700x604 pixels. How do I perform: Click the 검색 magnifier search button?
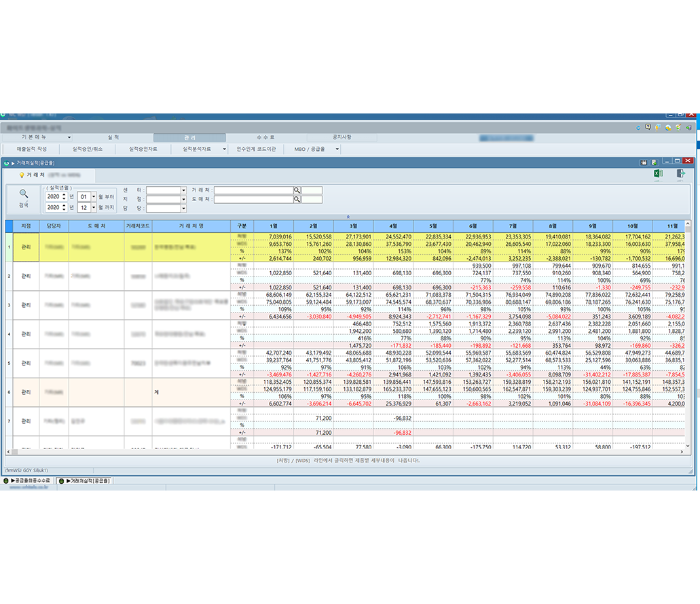(x=24, y=197)
